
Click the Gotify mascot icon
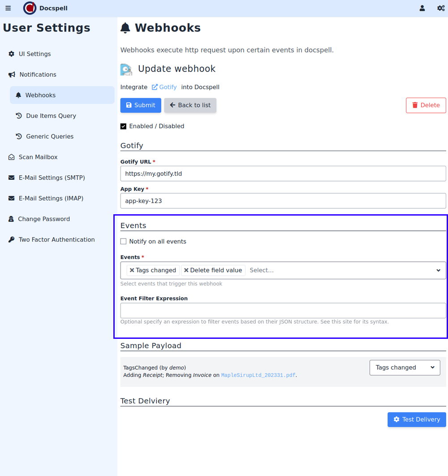[x=126, y=69]
